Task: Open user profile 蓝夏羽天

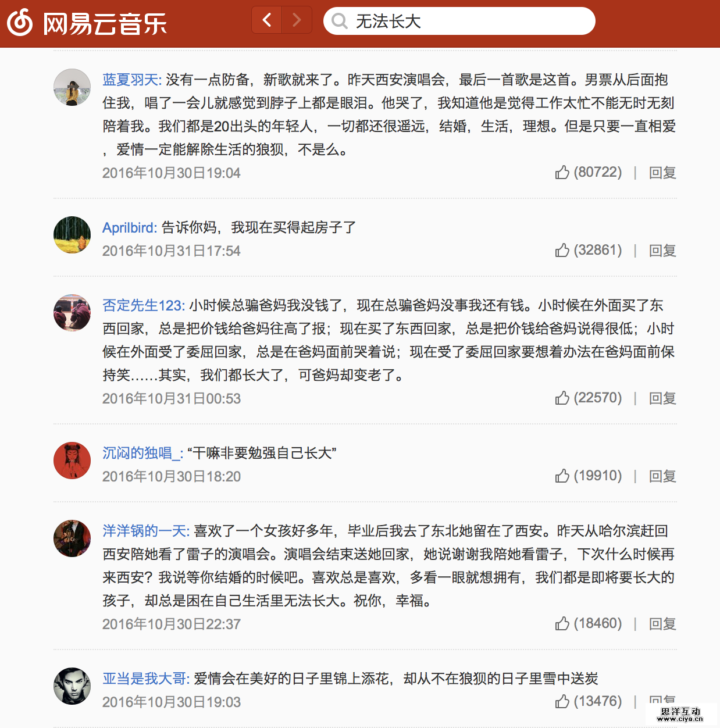Action: [x=132, y=80]
